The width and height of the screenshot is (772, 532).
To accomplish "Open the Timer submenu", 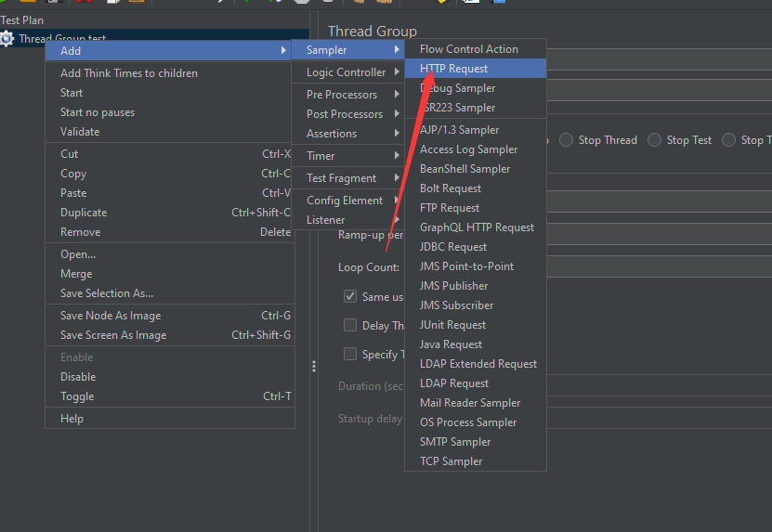I will pos(321,156).
